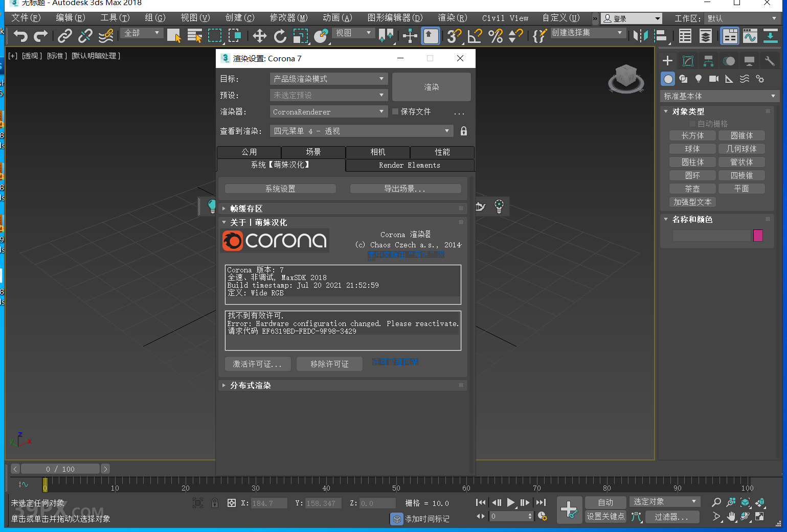Click the play animation button

(x=511, y=502)
